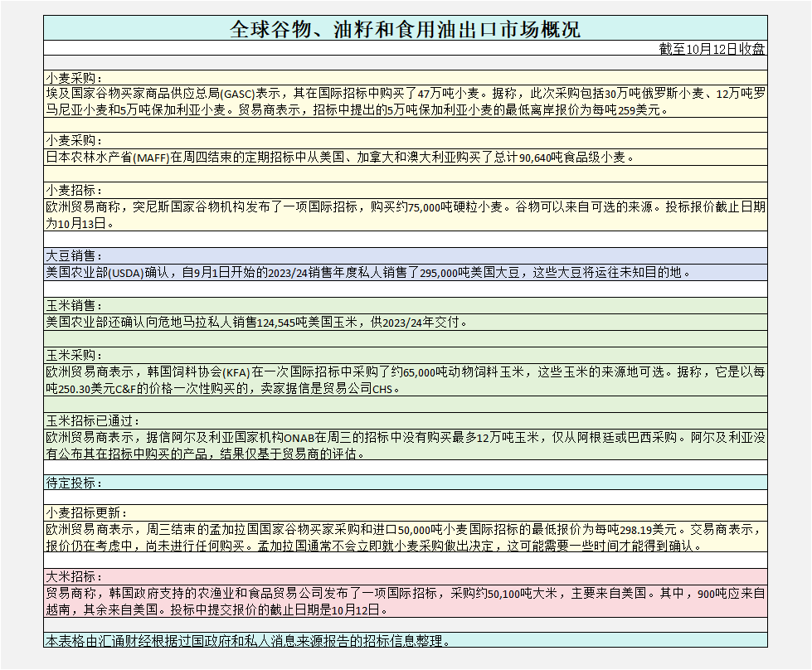Click the 玉米销售 section heading
The width and height of the screenshot is (812, 670).
click(x=75, y=305)
